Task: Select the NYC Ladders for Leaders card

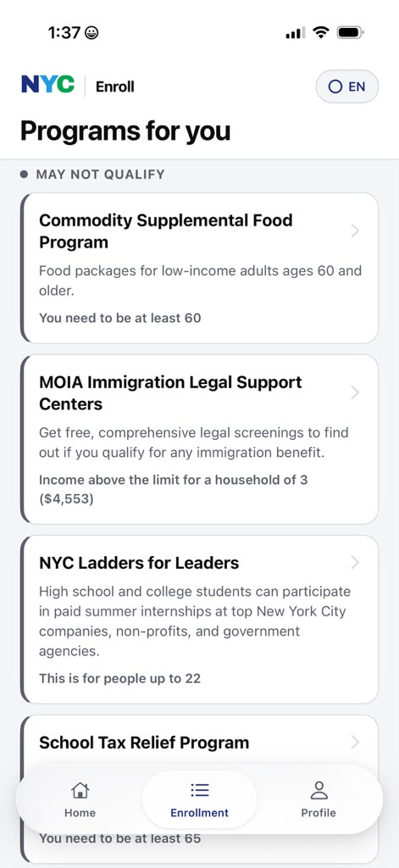Action: [x=199, y=619]
